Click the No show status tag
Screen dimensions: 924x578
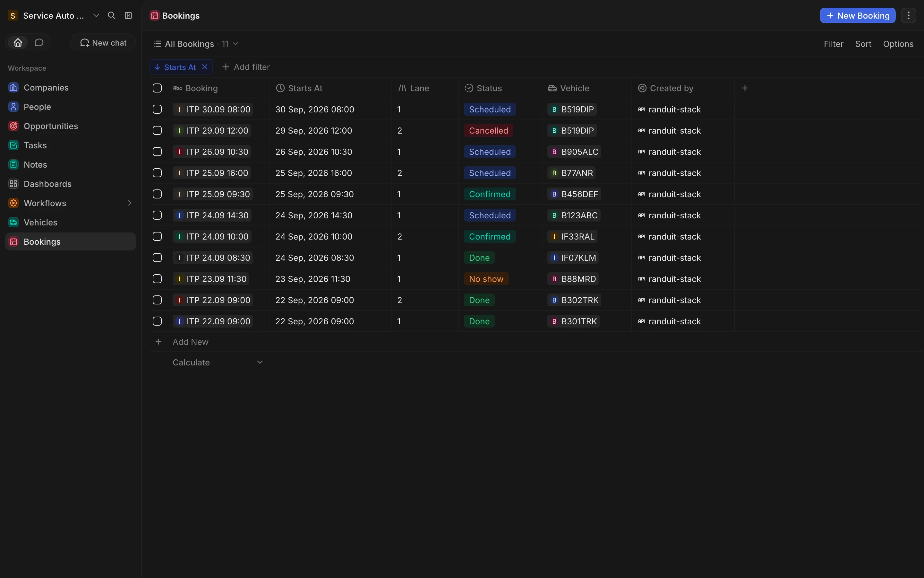click(x=486, y=279)
